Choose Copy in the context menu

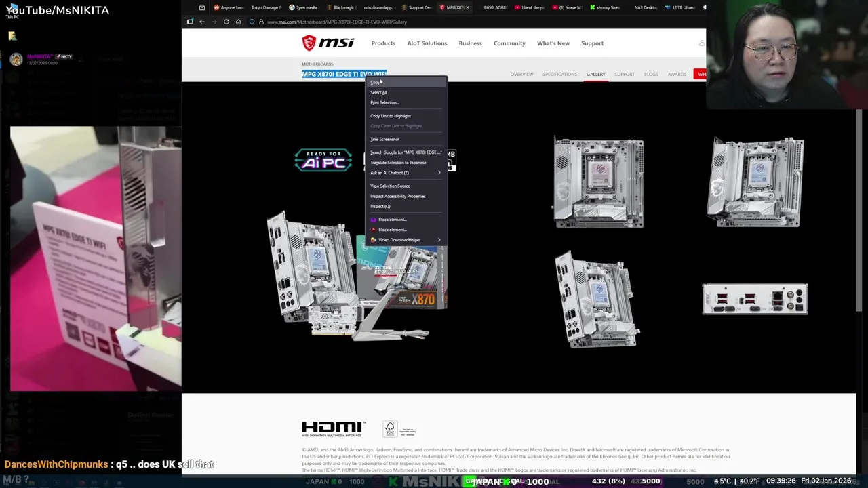pyautogui.click(x=406, y=82)
